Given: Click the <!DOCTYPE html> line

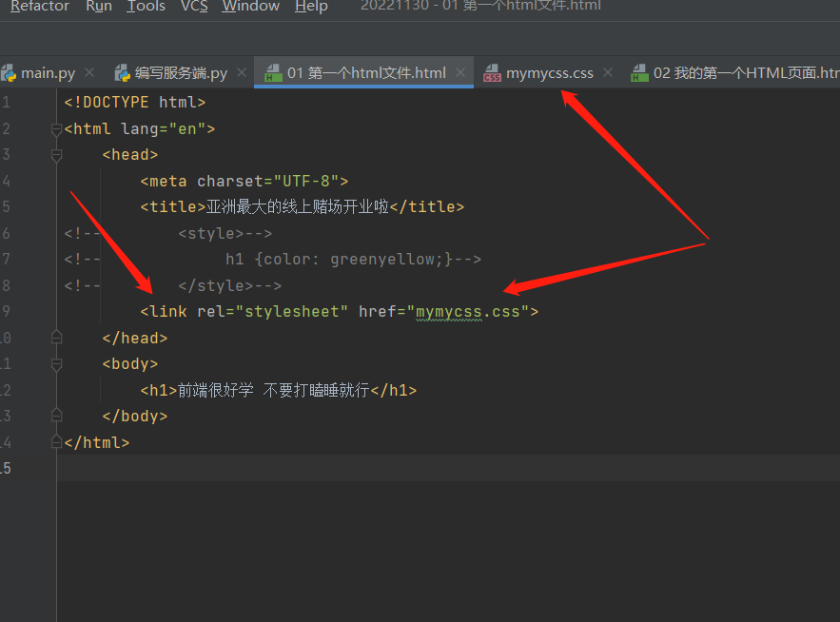Looking at the screenshot, I should [134, 103].
